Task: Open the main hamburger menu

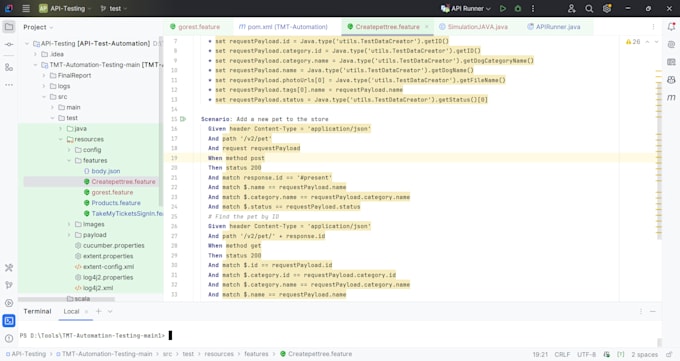Action: coord(26,8)
